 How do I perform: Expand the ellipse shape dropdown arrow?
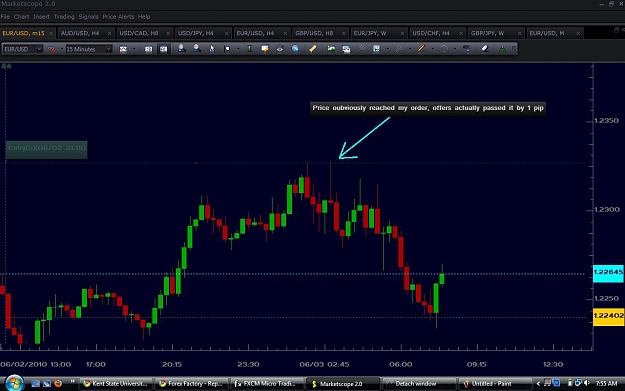click(x=455, y=49)
